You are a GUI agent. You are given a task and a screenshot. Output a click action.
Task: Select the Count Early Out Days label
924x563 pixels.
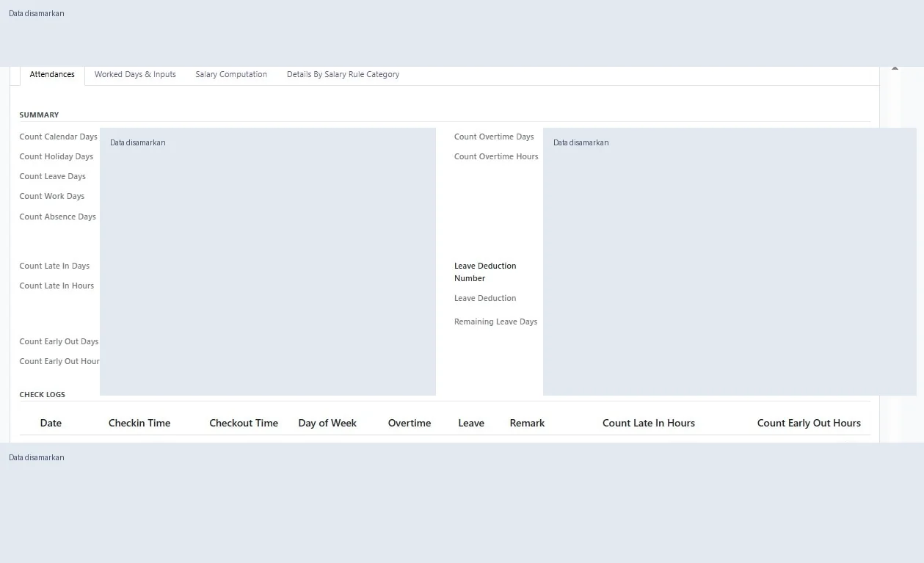(59, 342)
